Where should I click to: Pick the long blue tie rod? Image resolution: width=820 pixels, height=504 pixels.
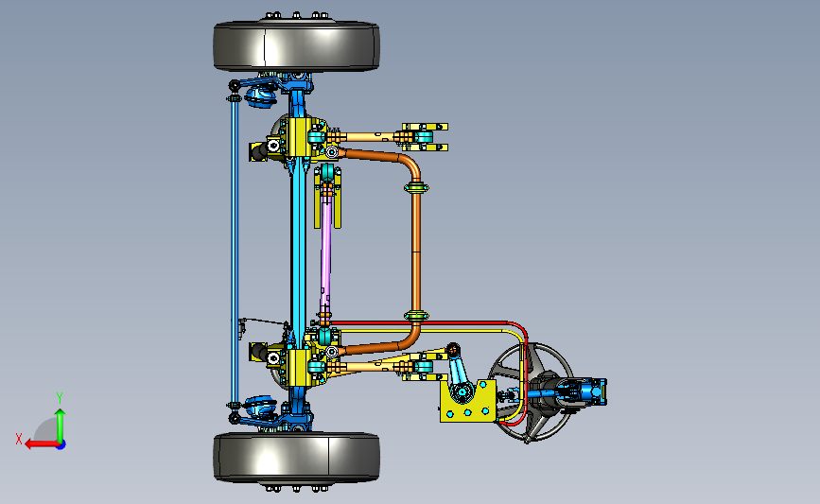point(235,251)
